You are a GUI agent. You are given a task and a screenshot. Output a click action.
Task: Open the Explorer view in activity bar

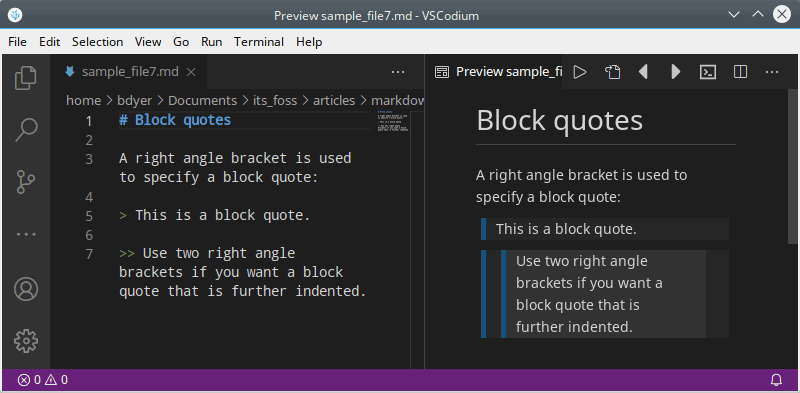[x=26, y=78]
